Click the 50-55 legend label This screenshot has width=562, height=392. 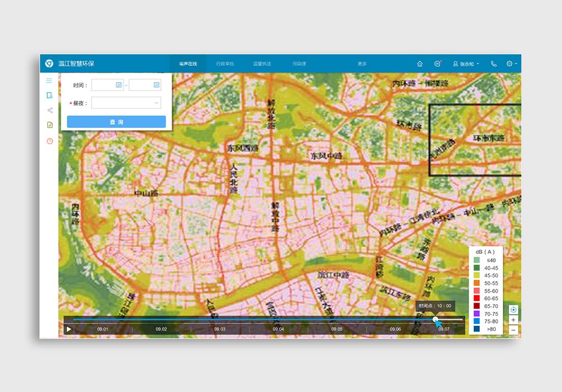[491, 283]
